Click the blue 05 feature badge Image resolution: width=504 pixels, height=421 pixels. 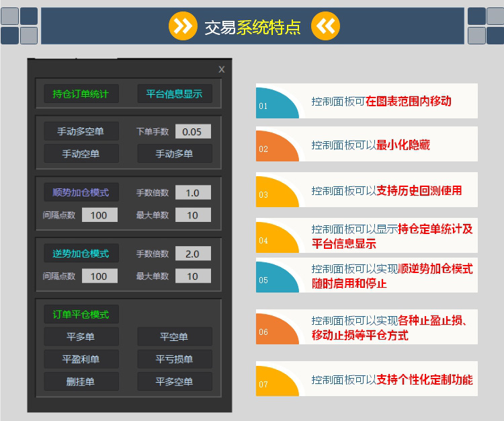pos(277,277)
